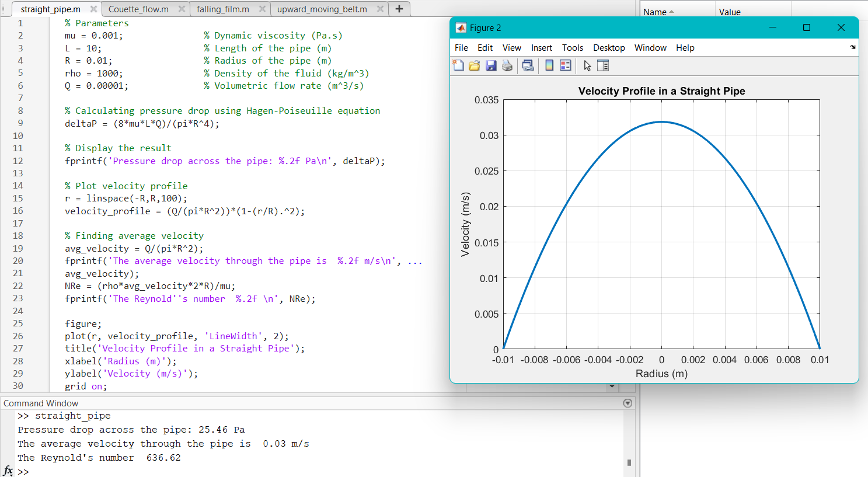Open the File menu in Figure 2
Image resolution: width=868 pixels, height=477 pixels.
pos(461,48)
